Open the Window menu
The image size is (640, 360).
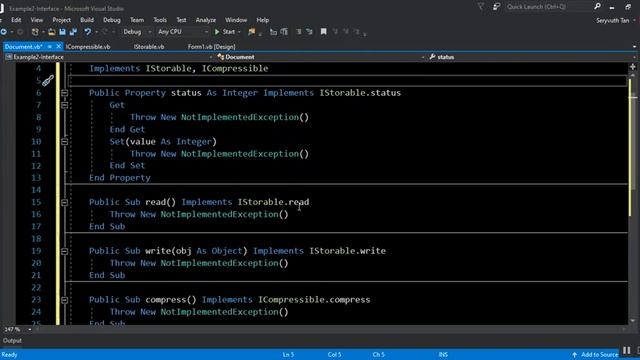[x=236, y=20]
